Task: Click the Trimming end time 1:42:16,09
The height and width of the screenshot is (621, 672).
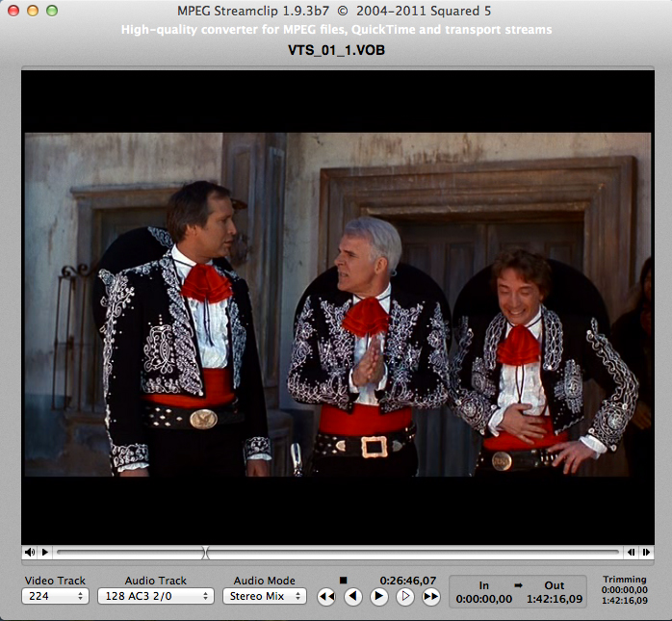Action: click(x=625, y=601)
